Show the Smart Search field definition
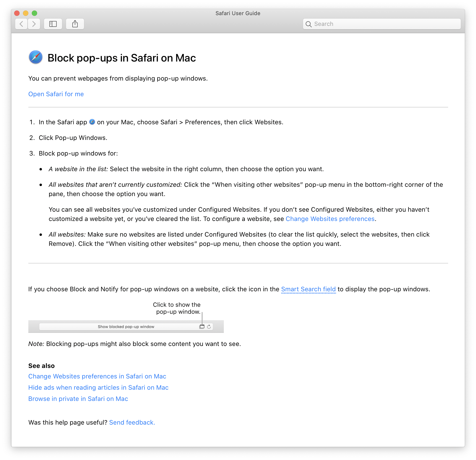The image size is (476, 460). pos(308,289)
